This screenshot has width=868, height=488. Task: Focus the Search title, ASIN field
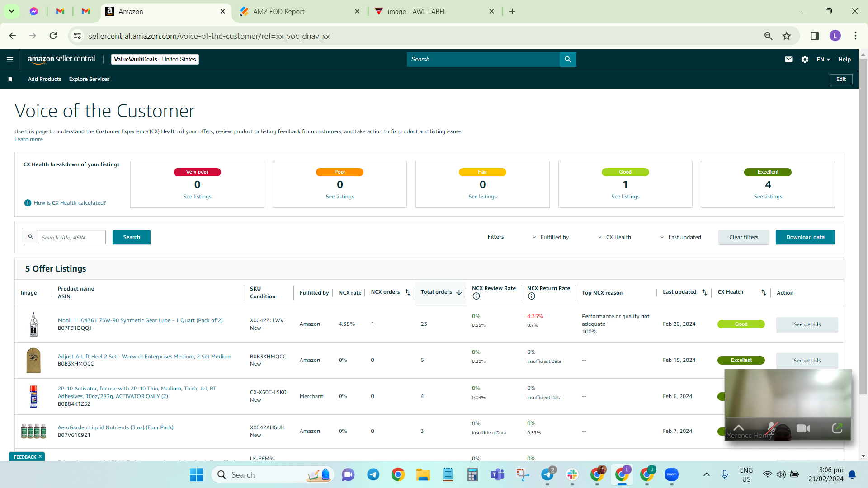71,237
